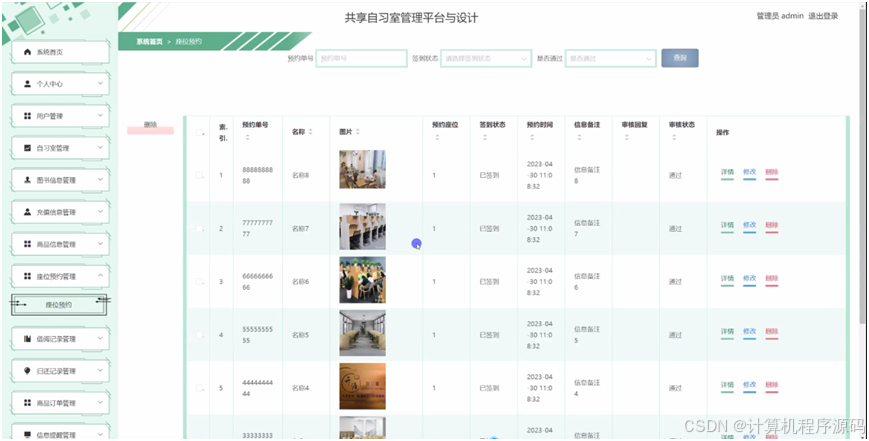Screen dimensions: 869x441
Task: Open the orange sign photo in row 名称4
Action: tap(362, 386)
